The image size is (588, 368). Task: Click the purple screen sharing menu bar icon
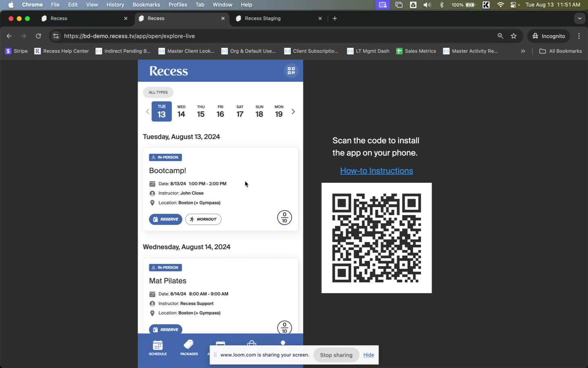coord(383,5)
